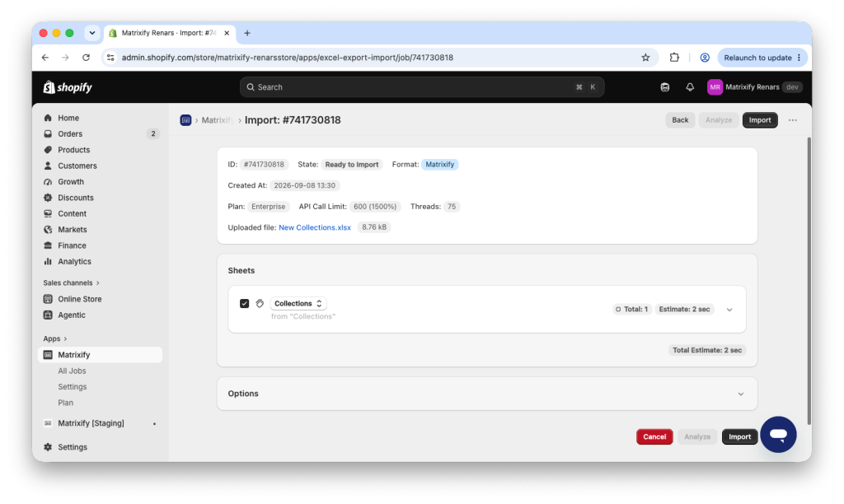Click the Matrixify [Staging] app icon
844x504 pixels.
click(48, 423)
